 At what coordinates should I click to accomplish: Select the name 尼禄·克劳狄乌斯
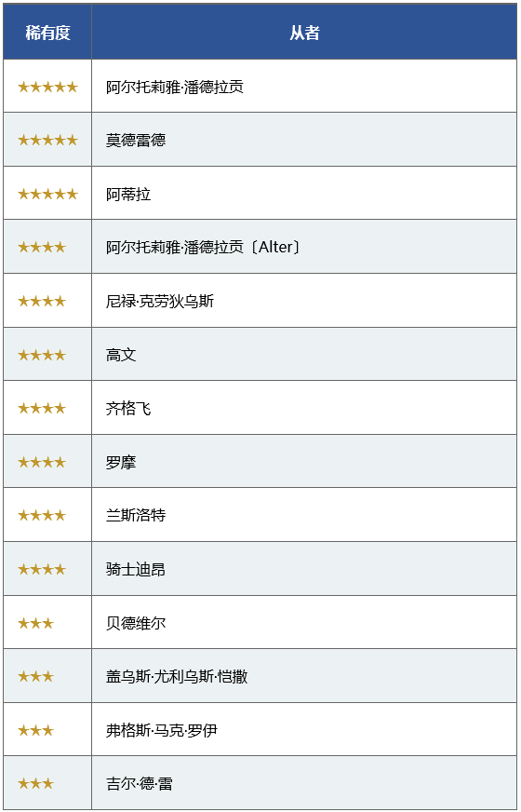[x=160, y=301]
